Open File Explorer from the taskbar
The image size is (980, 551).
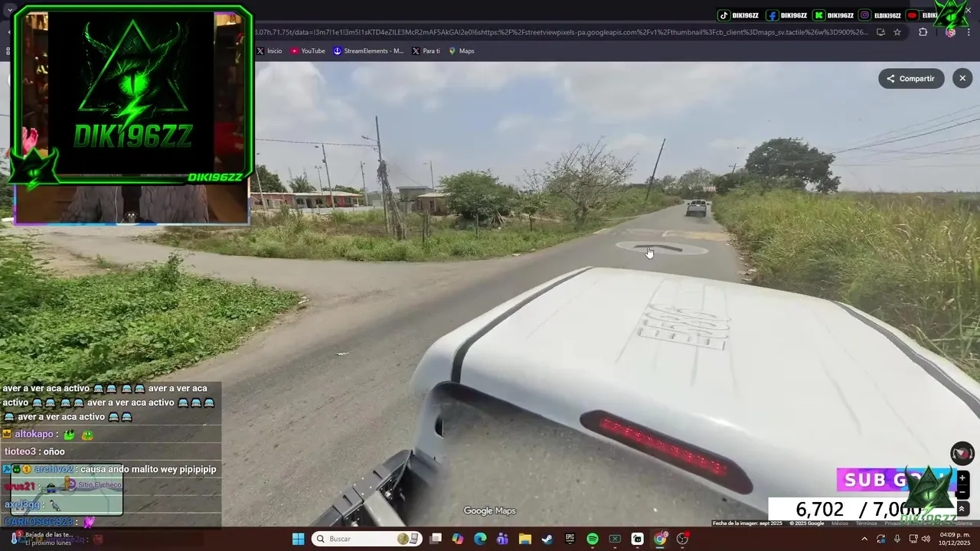(525, 539)
